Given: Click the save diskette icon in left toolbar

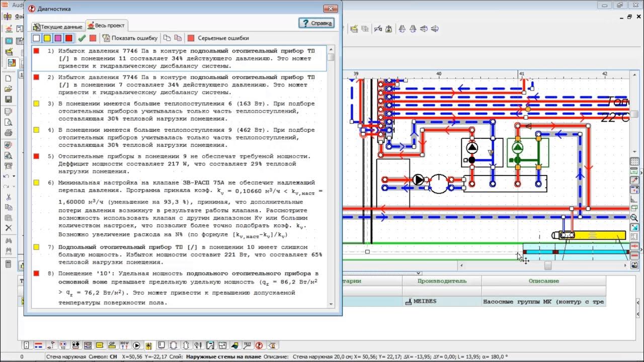Looking at the screenshot, I should (8, 99).
